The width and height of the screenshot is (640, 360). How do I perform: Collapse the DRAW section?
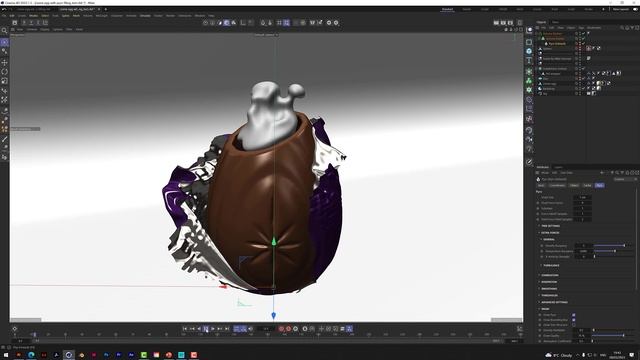pos(544,309)
